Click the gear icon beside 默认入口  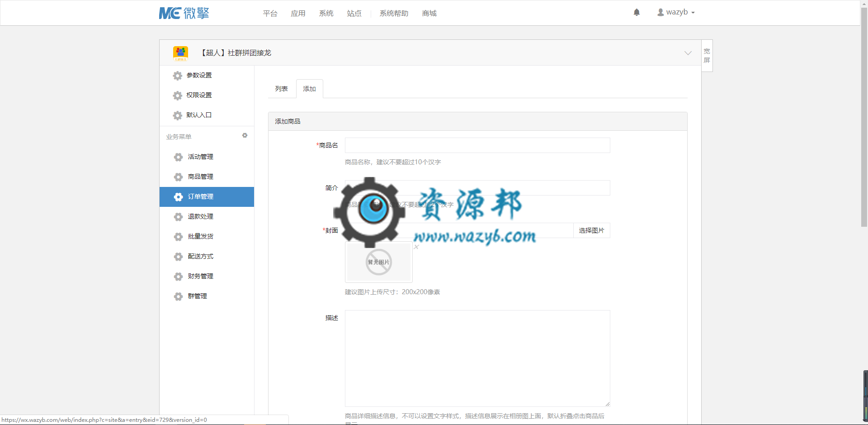pyautogui.click(x=178, y=115)
